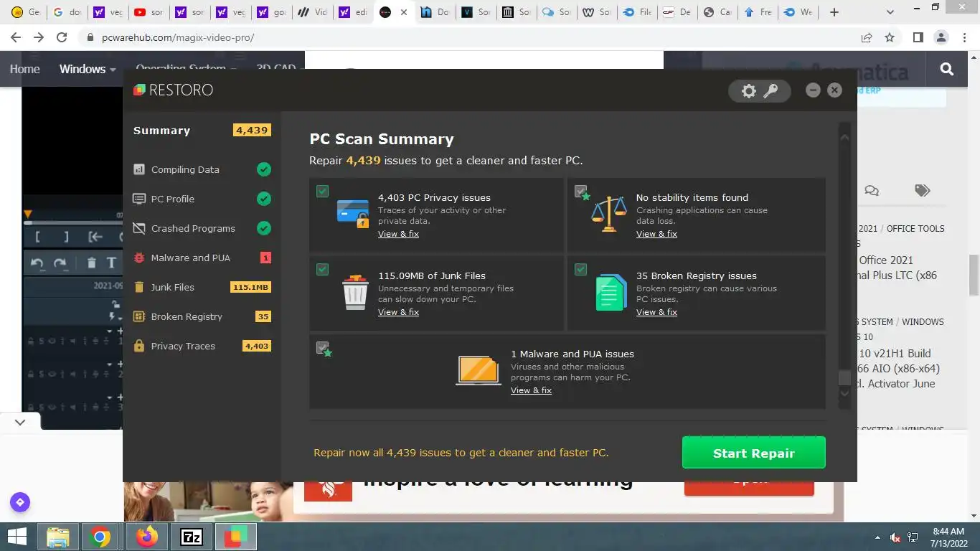
Task: Click Restoro scrollbar down arrow
Action: click(844, 392)
